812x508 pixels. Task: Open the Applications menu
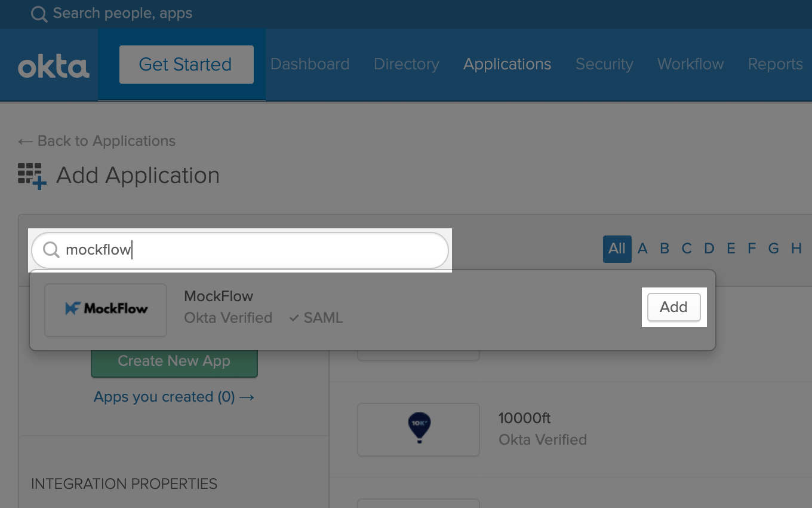coord(507,65)
